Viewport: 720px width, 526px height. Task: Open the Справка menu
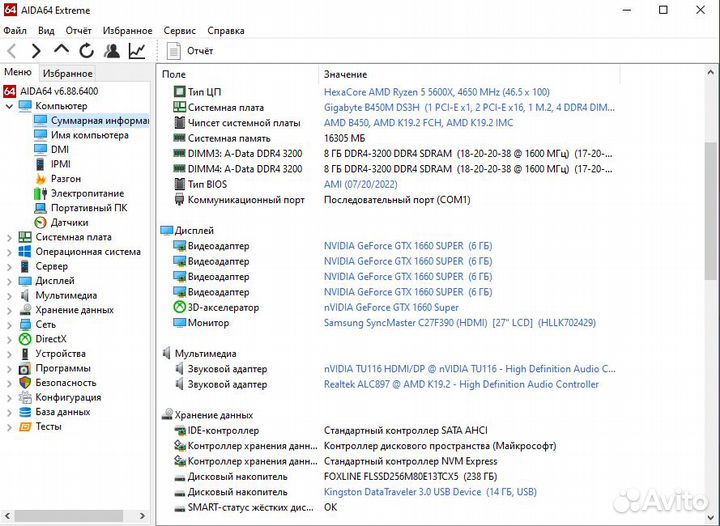tap(225, 31)
